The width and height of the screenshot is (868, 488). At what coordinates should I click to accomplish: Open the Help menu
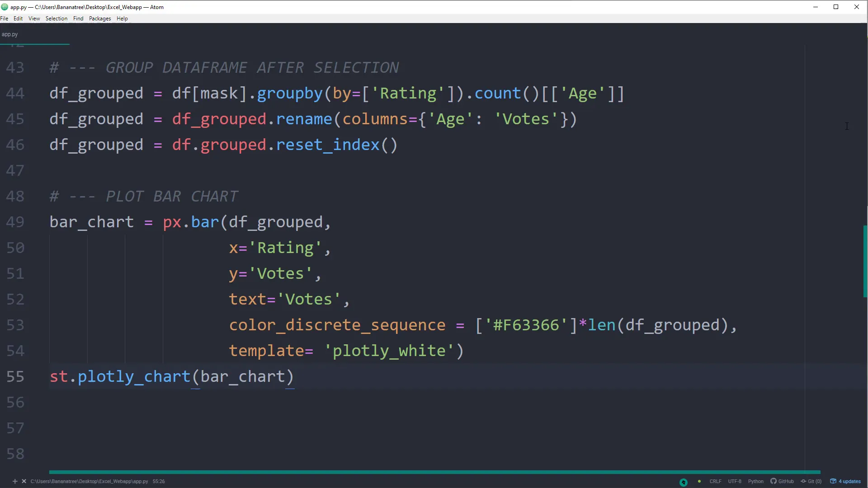coord(122,19)
